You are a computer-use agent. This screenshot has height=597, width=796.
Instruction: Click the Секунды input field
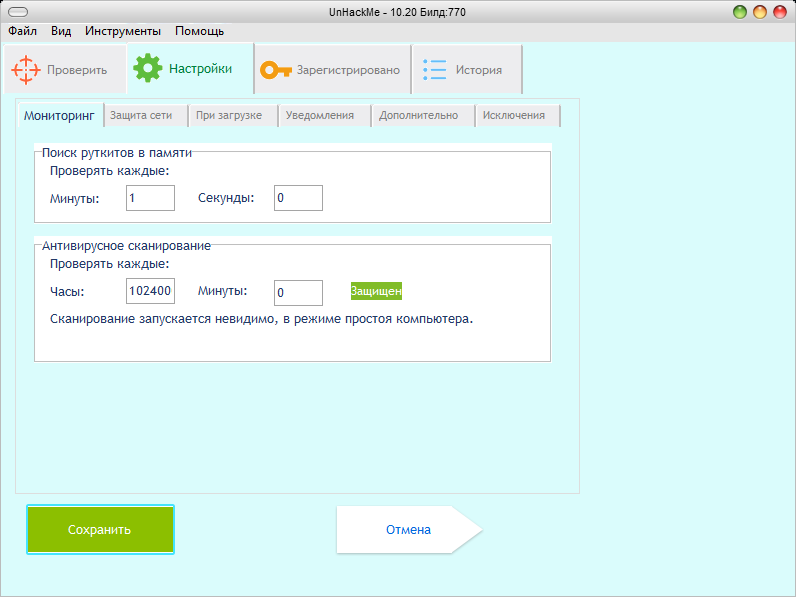[x=298, y=198]
